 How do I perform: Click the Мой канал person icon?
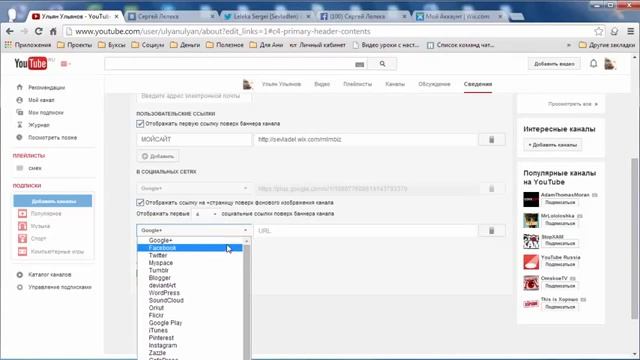[20, 100]
